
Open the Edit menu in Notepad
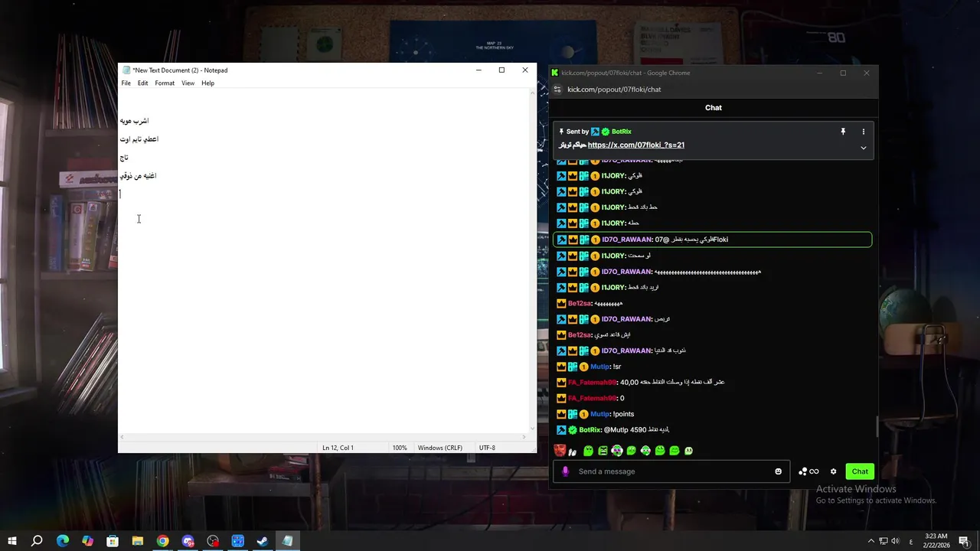pos(142,83)
